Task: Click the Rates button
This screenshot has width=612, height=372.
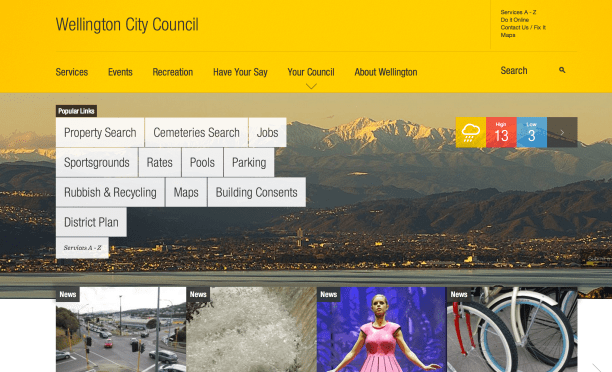Action: point(160,162)
